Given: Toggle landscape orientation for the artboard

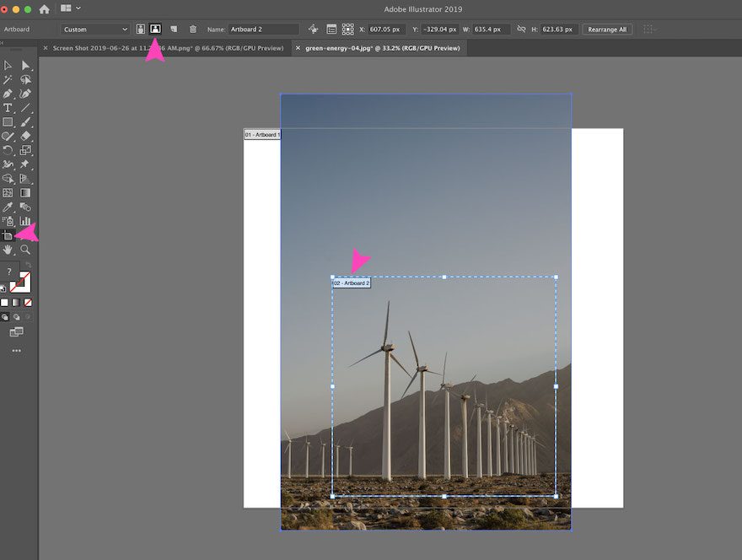Looking at the screenshot, I should click(155, 29).
